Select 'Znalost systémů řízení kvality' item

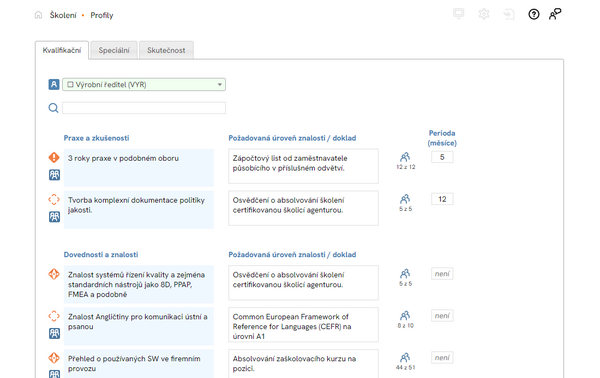click(139, 284)
